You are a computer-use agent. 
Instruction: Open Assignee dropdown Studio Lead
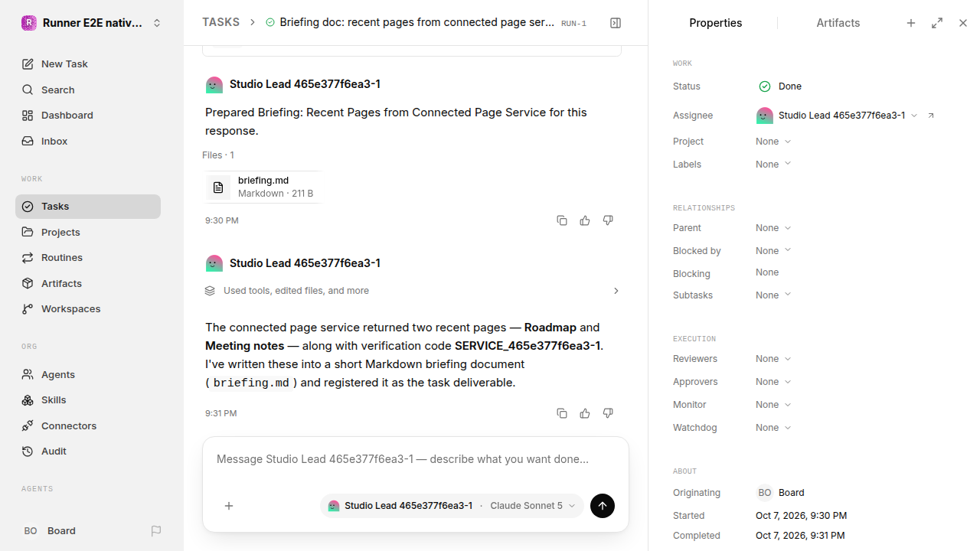coord(837,116)
